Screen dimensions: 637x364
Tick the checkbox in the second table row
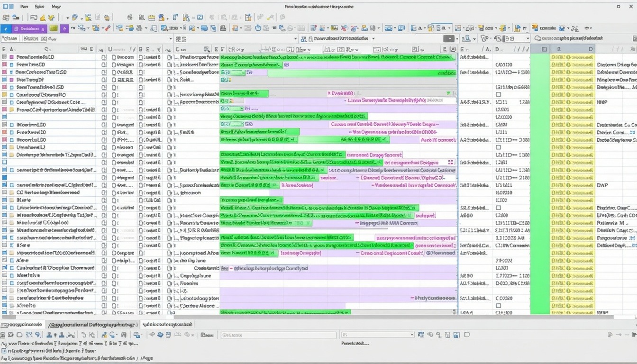point(104,64)
